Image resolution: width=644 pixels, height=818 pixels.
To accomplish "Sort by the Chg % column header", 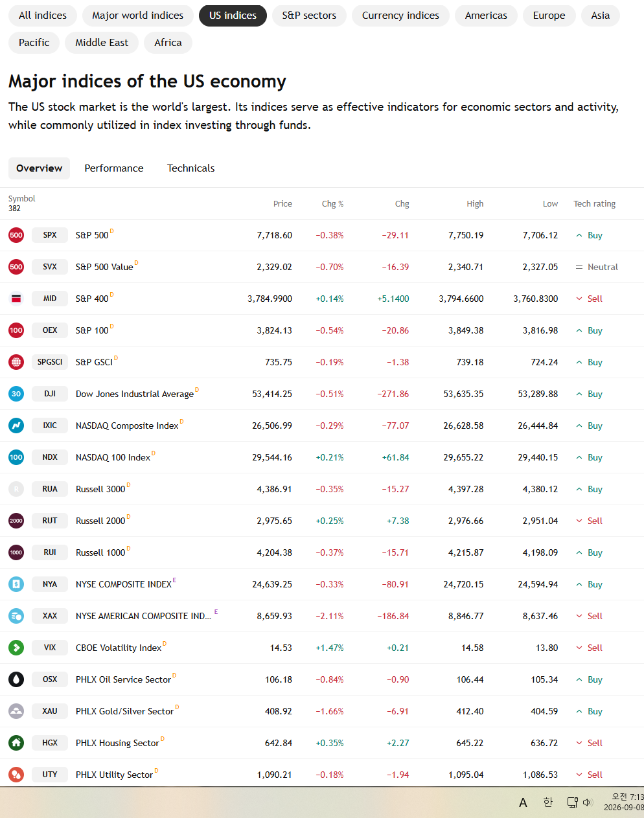I will pyautogui.click(x=332, y=203).
